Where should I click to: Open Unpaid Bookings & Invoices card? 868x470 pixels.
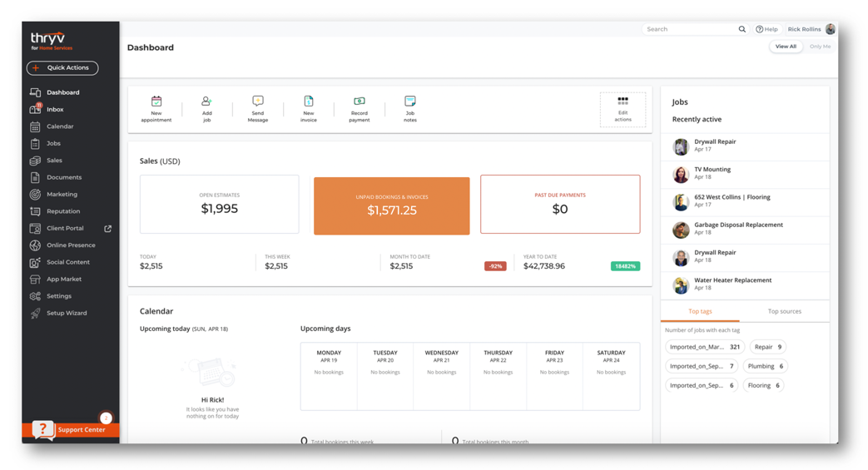coord(391,206)
